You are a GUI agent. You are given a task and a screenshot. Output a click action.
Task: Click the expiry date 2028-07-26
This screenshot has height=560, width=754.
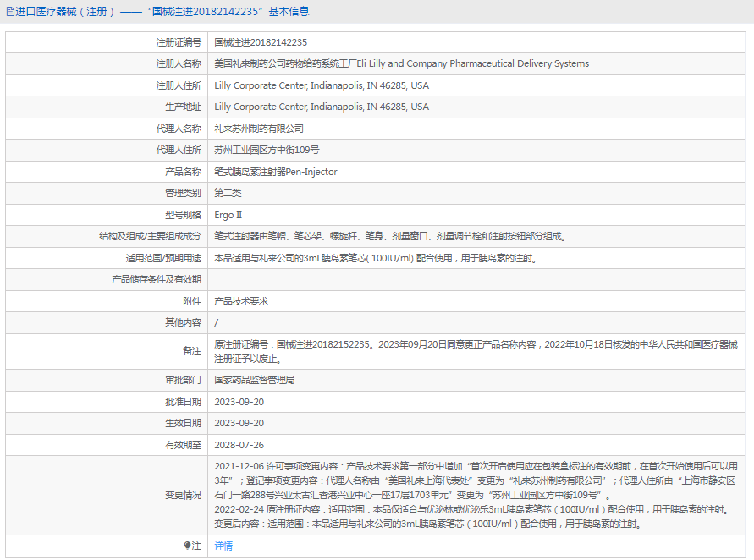(x=239, y=445)
